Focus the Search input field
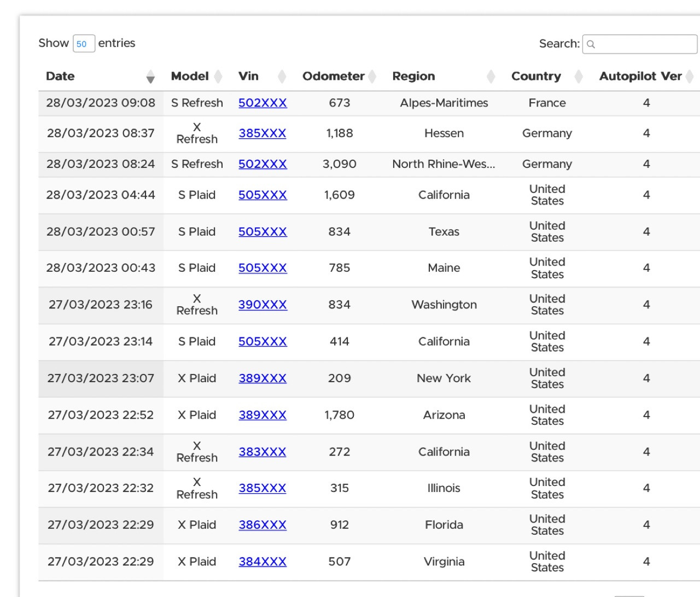The image size is (700, 597). (640, 44)
